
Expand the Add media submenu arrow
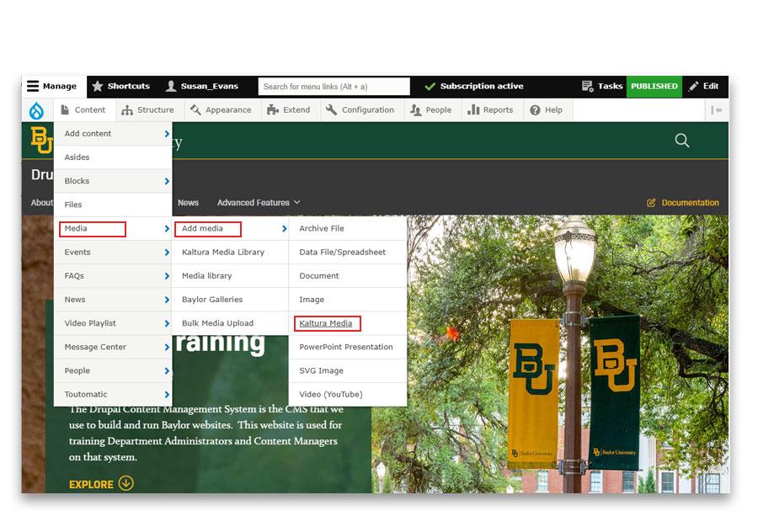[x=285, y=229]
